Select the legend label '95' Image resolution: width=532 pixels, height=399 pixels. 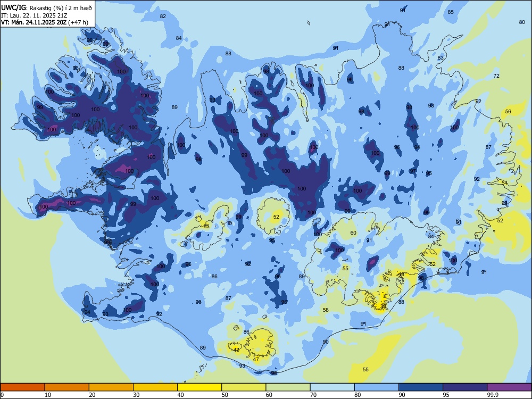(x=446, y=395)
